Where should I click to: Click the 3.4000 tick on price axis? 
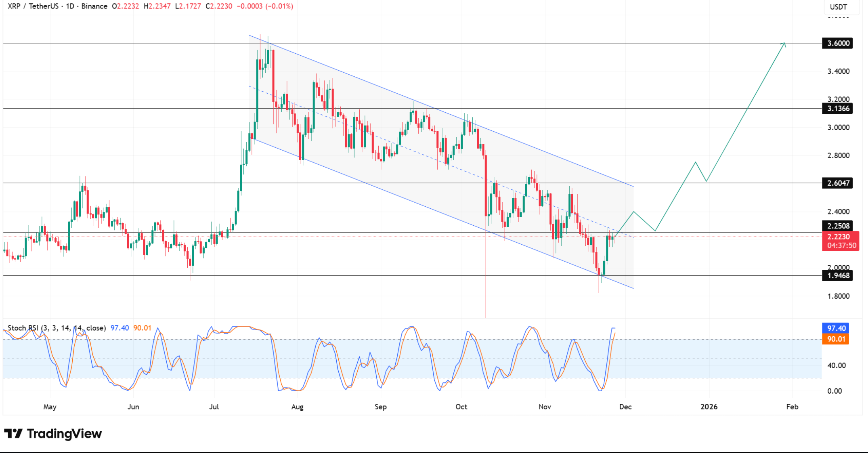(838, 71)
